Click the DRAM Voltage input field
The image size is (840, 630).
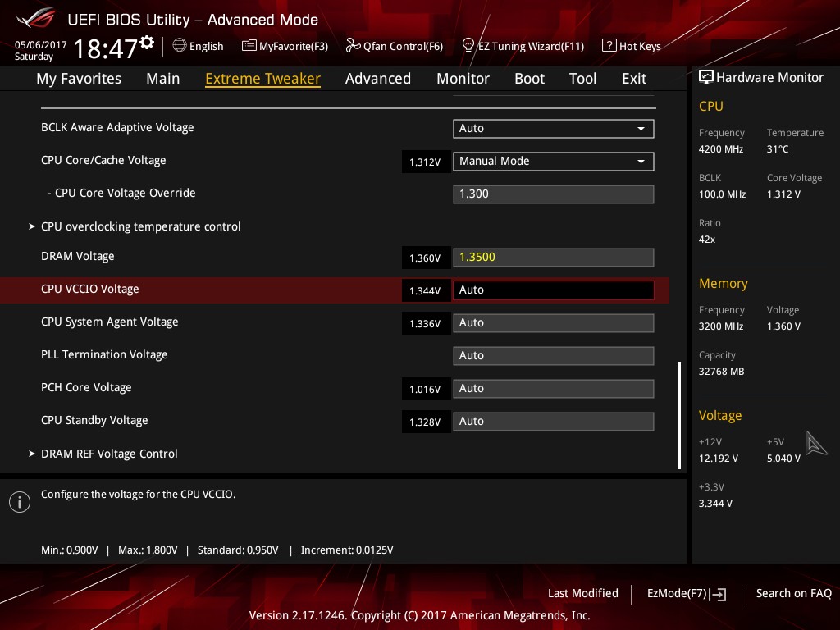(x=554, y=257)
